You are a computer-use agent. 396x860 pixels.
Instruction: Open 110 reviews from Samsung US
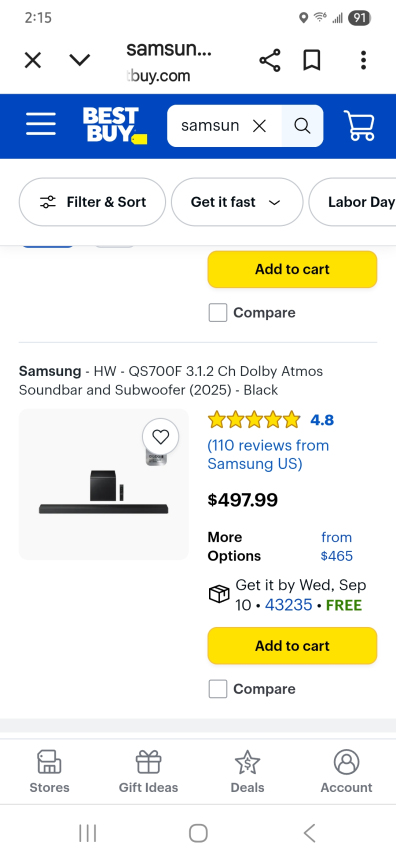(x=268, y=455)
